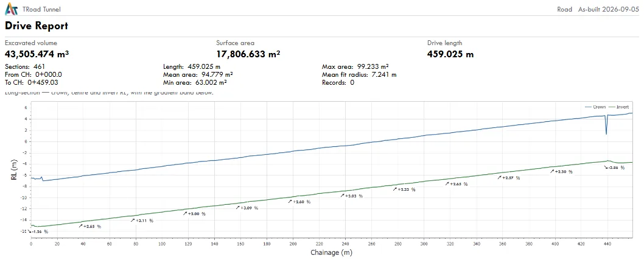Click the 'Max area: 99.233 m²' entry
The image size is (644, 259).
355,66
